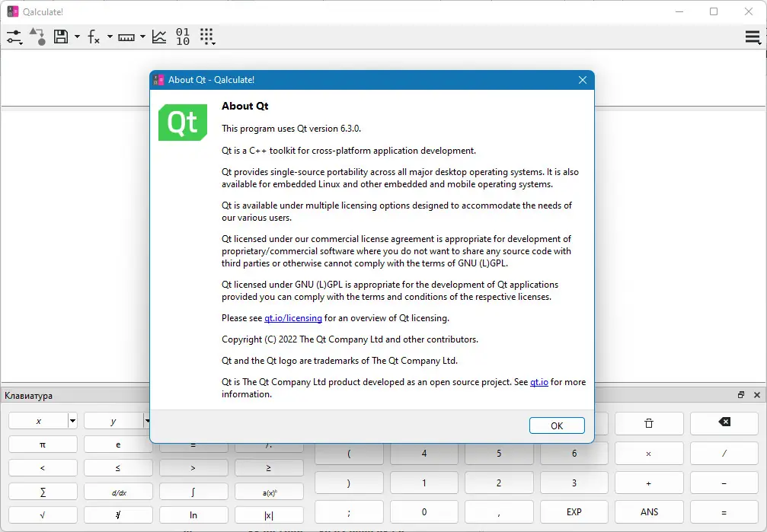Open the hamburger main menu
This screenshot has height=532, width=767.
[753, 37]
